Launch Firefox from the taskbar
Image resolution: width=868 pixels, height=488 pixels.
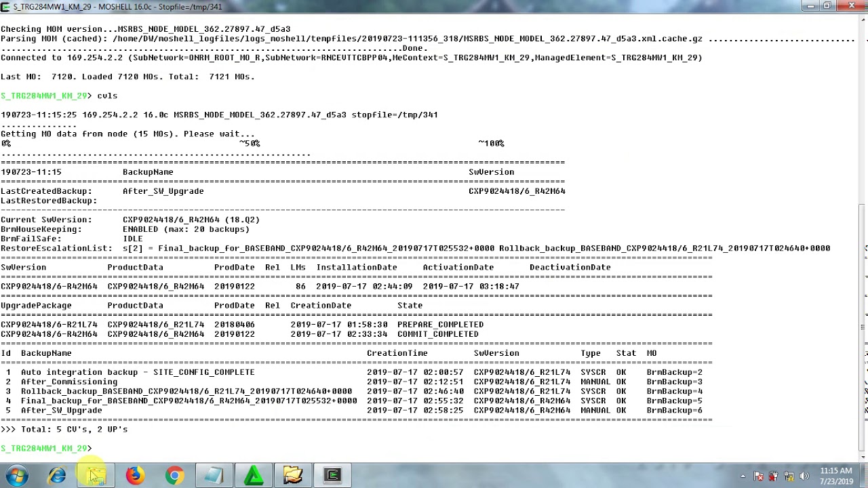point(135,476)
